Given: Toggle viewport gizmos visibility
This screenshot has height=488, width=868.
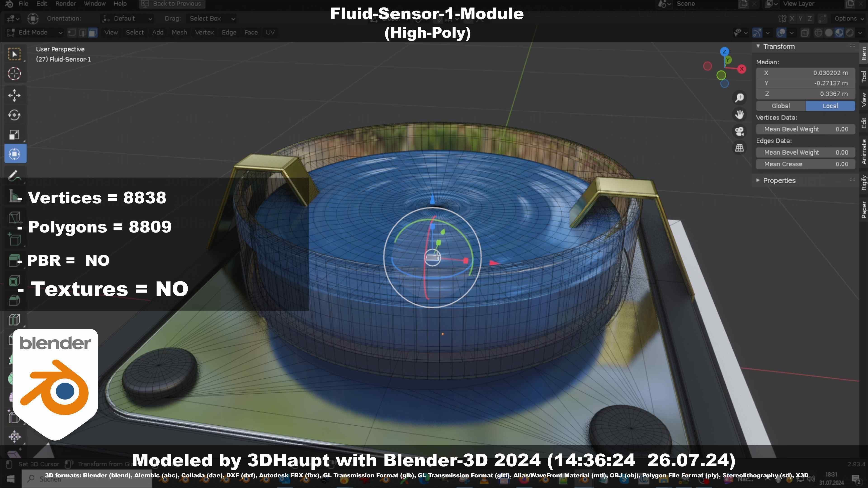Looking at the screenshot, I should coord(757,33).
